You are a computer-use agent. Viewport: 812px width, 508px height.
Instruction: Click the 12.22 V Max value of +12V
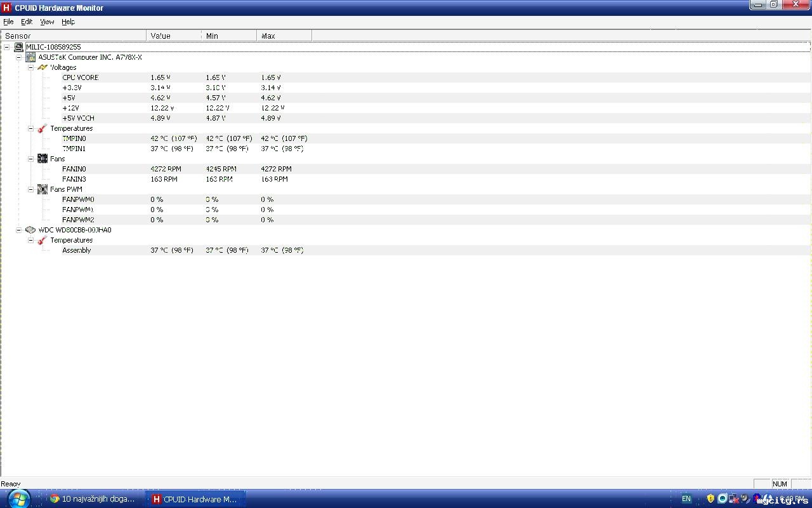pos(273,108)
